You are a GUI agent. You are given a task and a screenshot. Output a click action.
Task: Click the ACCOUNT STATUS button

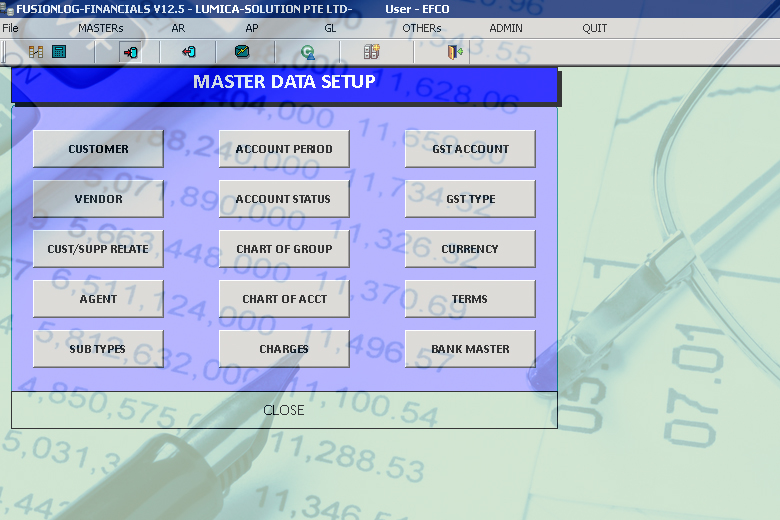tap(284, 199)
